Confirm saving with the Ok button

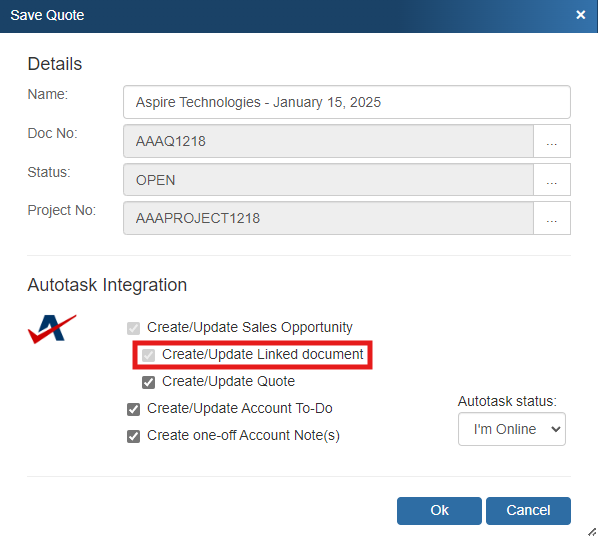pyautogui.click(x=439, y=511)
